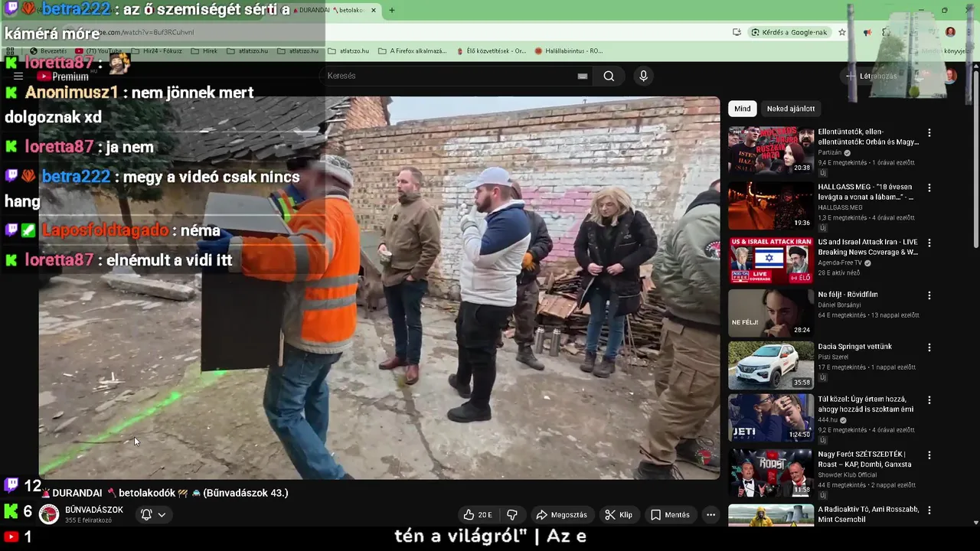Click the Klip scissors button

tap(619, 515)
